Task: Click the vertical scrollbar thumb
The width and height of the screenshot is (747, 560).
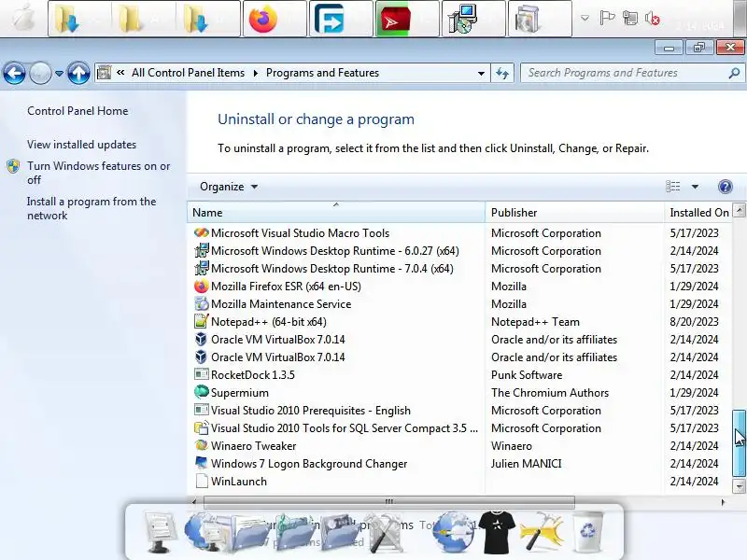Action: coord(739,442)
